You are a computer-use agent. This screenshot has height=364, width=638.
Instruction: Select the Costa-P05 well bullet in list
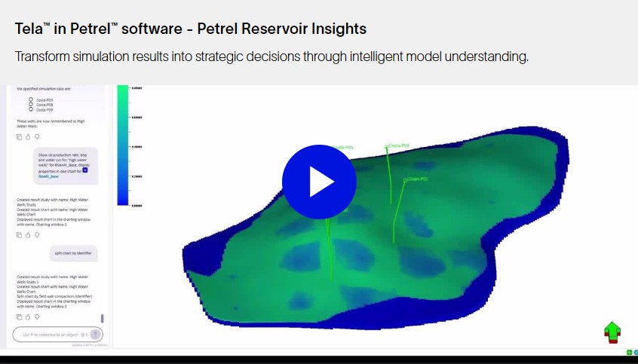(30, 99)
